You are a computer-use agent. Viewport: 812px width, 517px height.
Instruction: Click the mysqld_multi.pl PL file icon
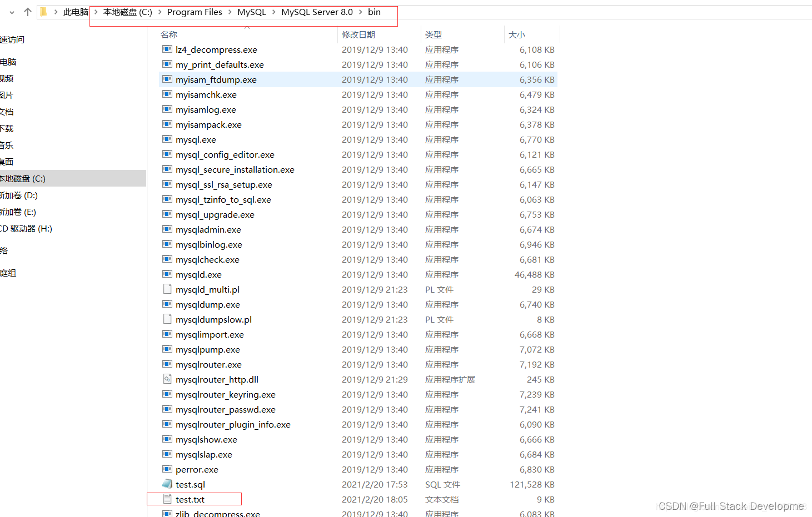(168, 289)
